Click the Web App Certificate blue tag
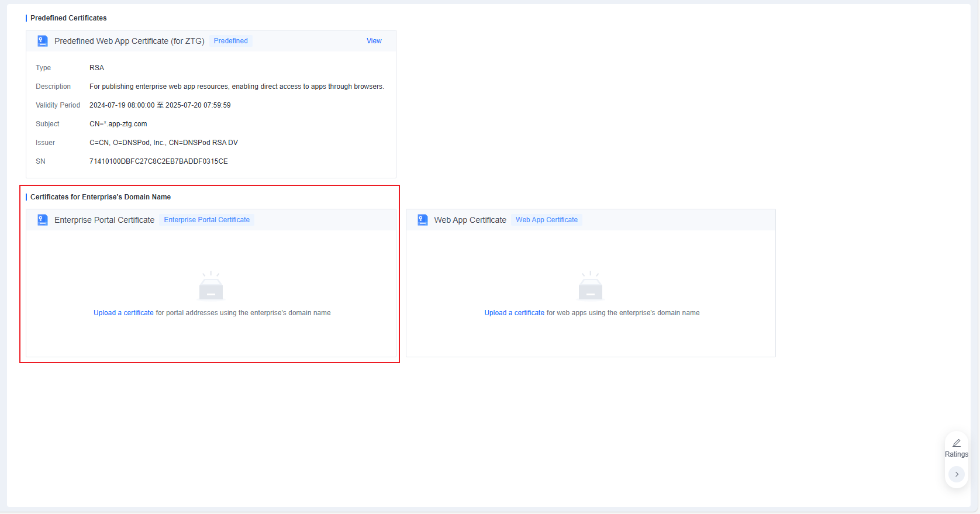Viewport: 980px width, 514px height. 547,220
